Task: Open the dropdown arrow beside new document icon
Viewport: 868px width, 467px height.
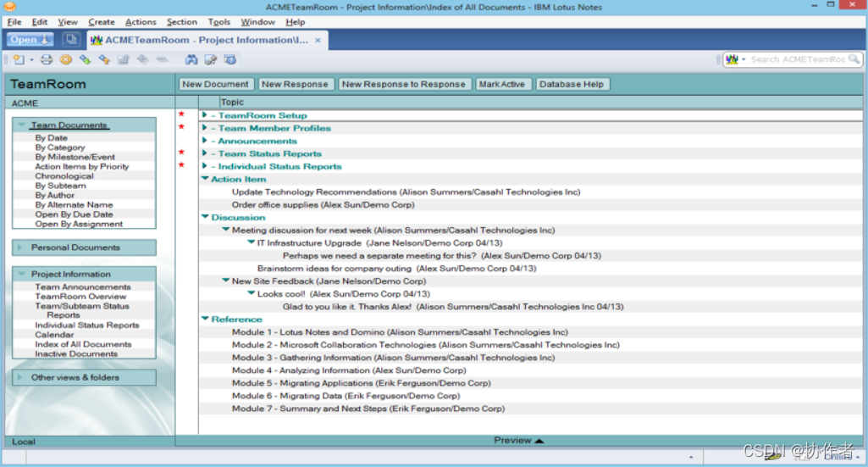Action: tap(31, 60)
